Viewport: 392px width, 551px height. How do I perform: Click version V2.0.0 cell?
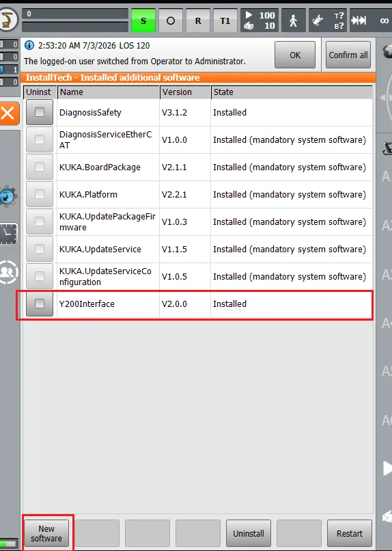point(185,304)
